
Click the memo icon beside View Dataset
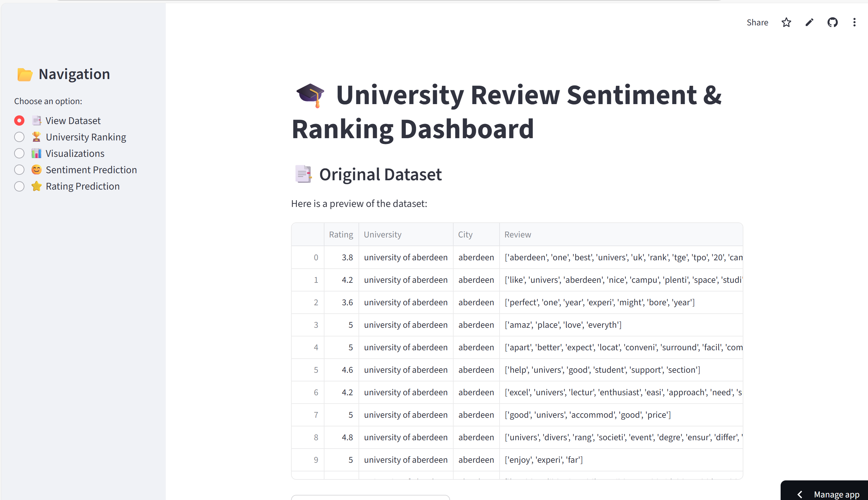click(36, 120)
